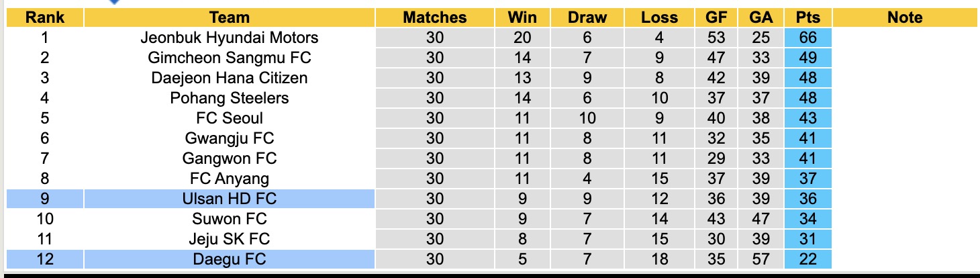Click the Rank column header

[45, 17]
